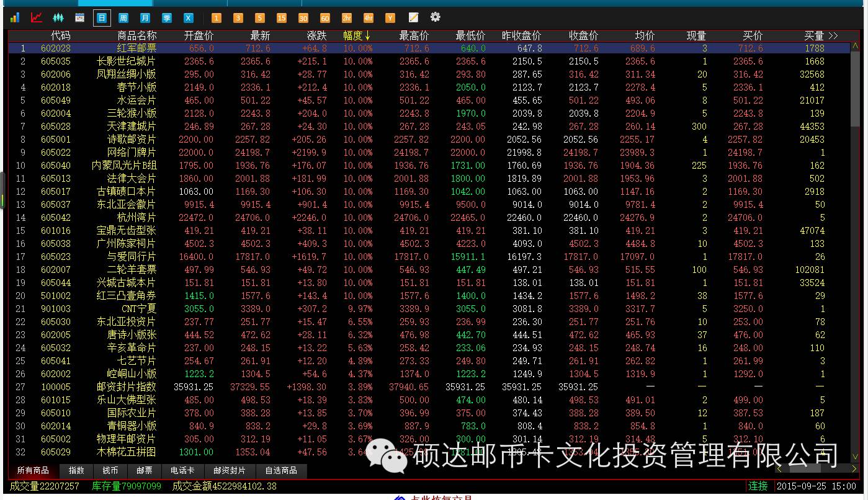Click the 连接 status indicator
This screenshot has width=868, height=500.
point(758,486)
